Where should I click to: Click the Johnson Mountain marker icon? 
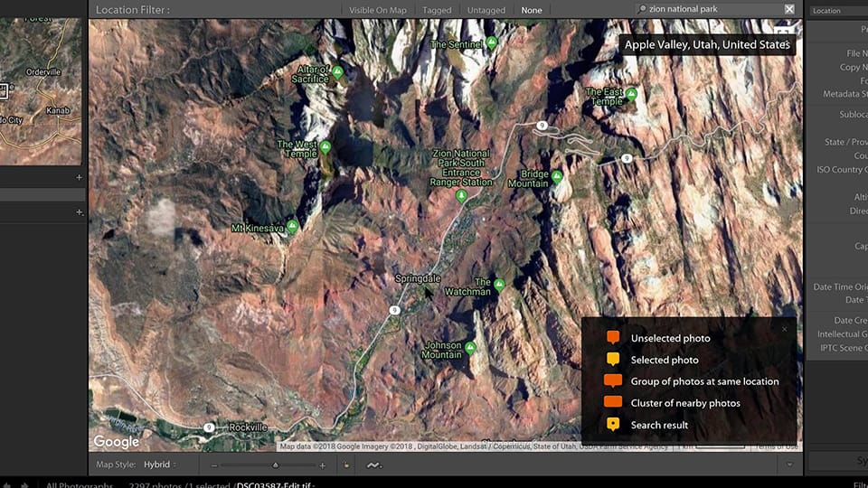tap(470, 348)
